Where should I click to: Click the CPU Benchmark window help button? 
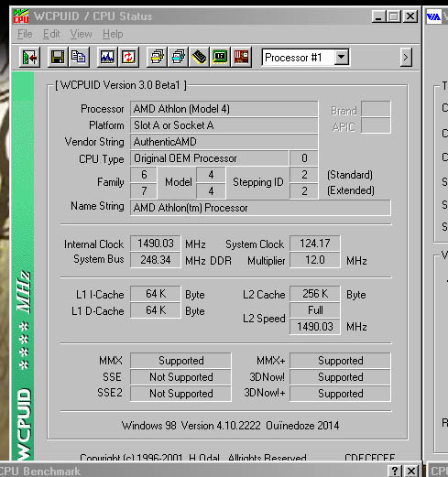click(x=395, y=471)
